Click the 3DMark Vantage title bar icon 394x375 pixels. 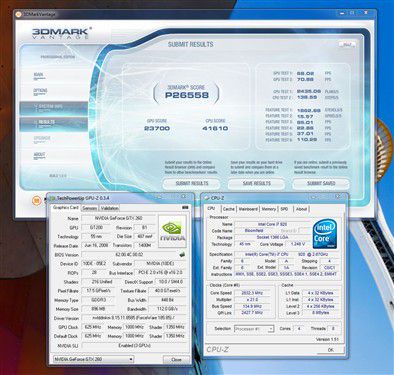coord(19,14)
